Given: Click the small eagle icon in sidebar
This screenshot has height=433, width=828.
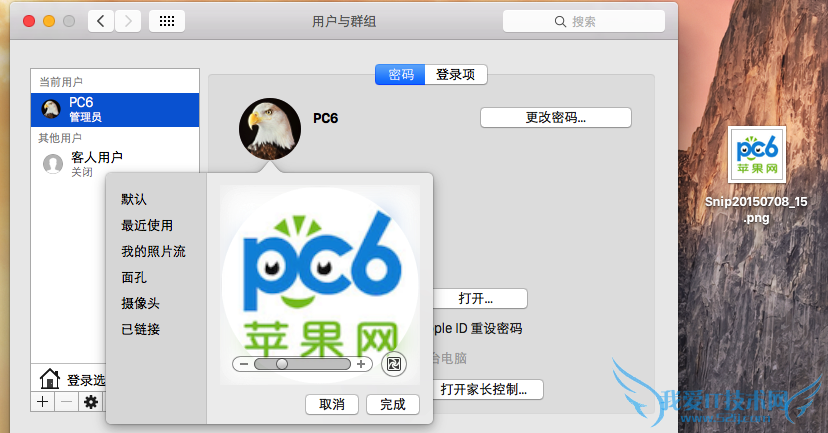Looking at the screenshot, I should [51, 109].
